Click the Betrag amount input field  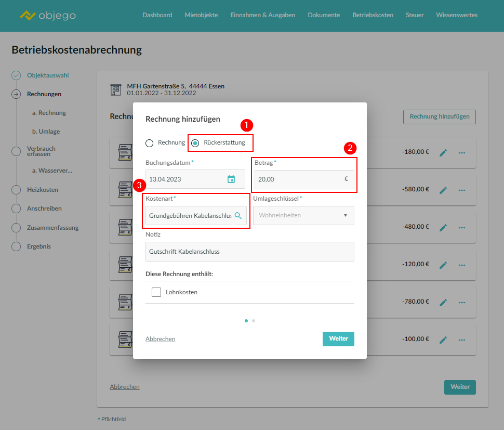pyautogui.click(x=299, y=179)
